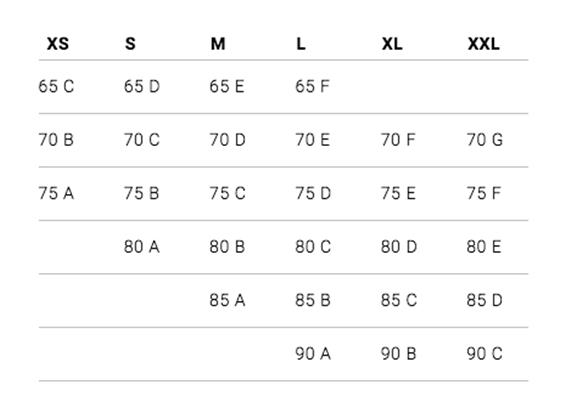Image resolution: width=576 pixels, height=418 pixels.
Task: Select the S size header
Action: click(x=130, y=44)
